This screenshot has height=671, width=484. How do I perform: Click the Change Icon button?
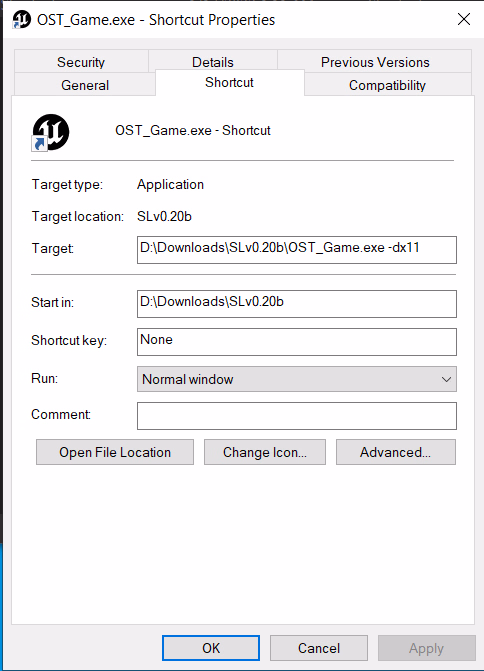coord(264,452)
